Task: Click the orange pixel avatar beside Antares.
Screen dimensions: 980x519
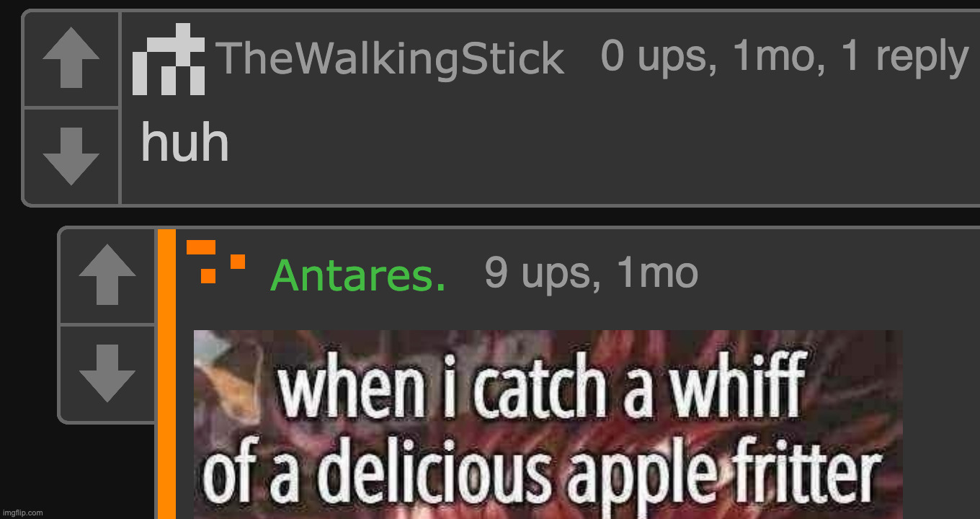Action: 216,262
